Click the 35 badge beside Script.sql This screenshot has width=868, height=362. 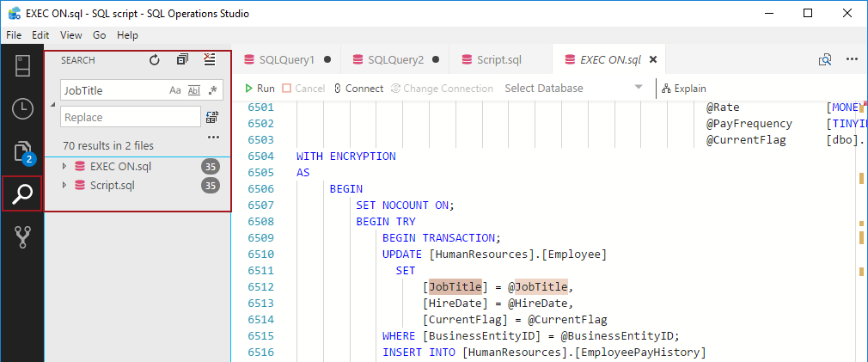tap(211, 186)
